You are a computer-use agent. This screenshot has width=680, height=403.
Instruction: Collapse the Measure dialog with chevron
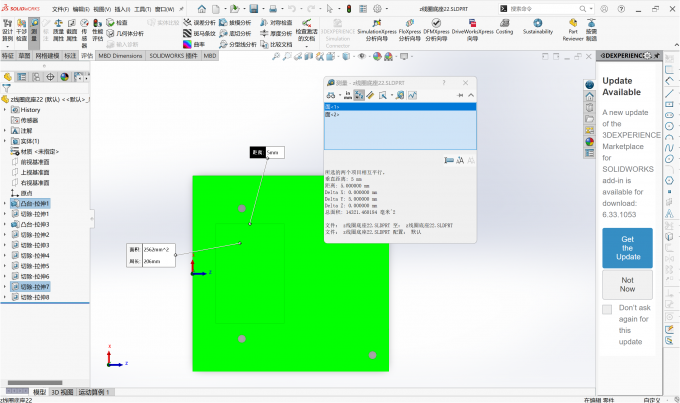tap(471, 95)
